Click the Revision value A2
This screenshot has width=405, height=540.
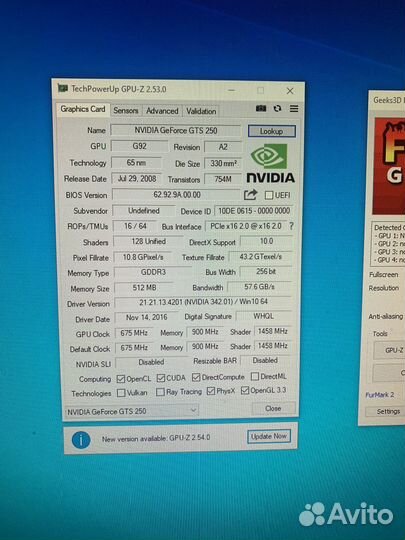(x=223, y=147)
